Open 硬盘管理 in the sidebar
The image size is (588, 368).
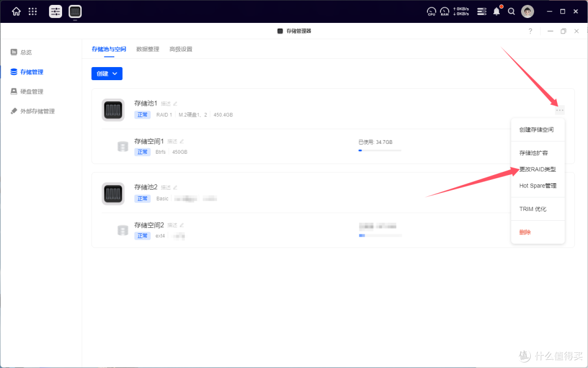click(x=32, y=92)
